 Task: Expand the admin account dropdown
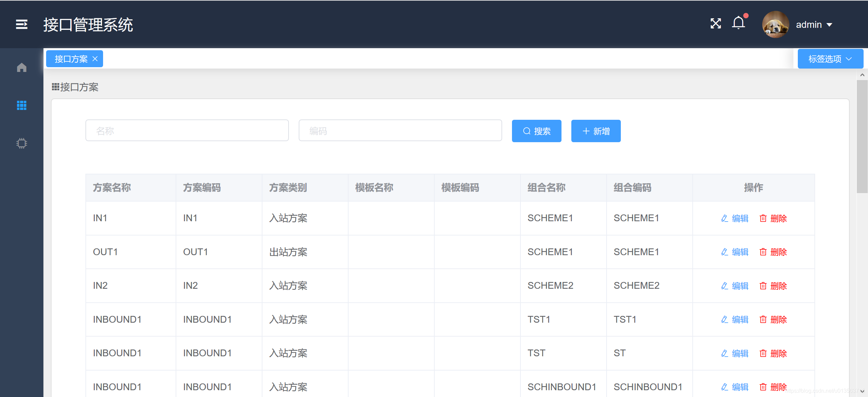tap(810, 24)
